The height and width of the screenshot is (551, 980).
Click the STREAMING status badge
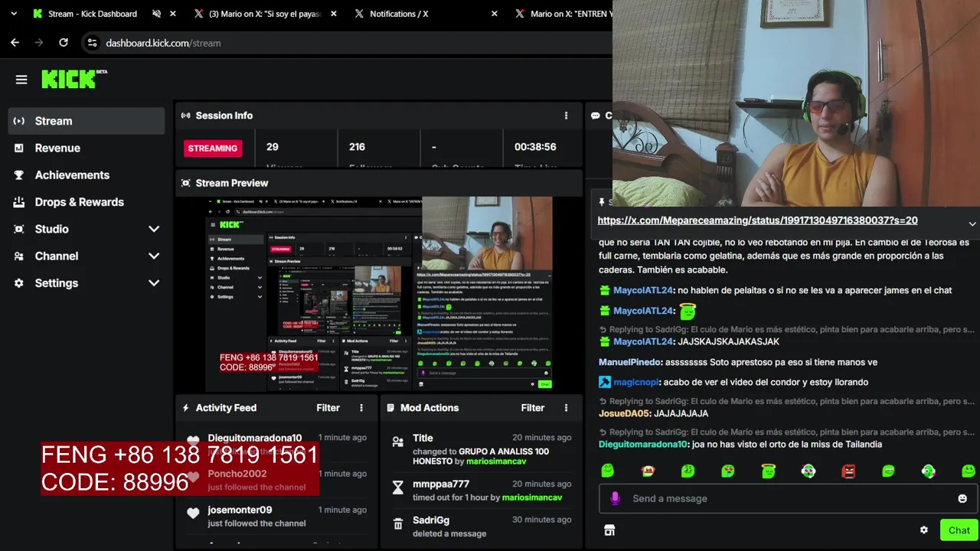coord(213,148)
